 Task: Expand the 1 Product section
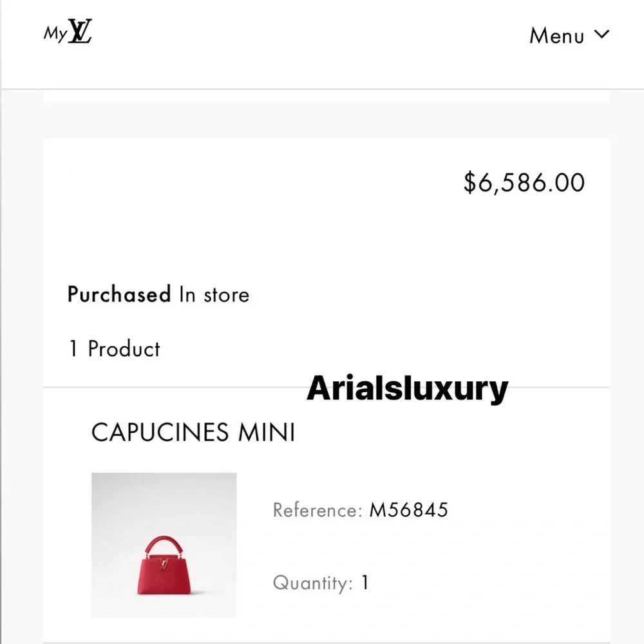coord(113,349)
